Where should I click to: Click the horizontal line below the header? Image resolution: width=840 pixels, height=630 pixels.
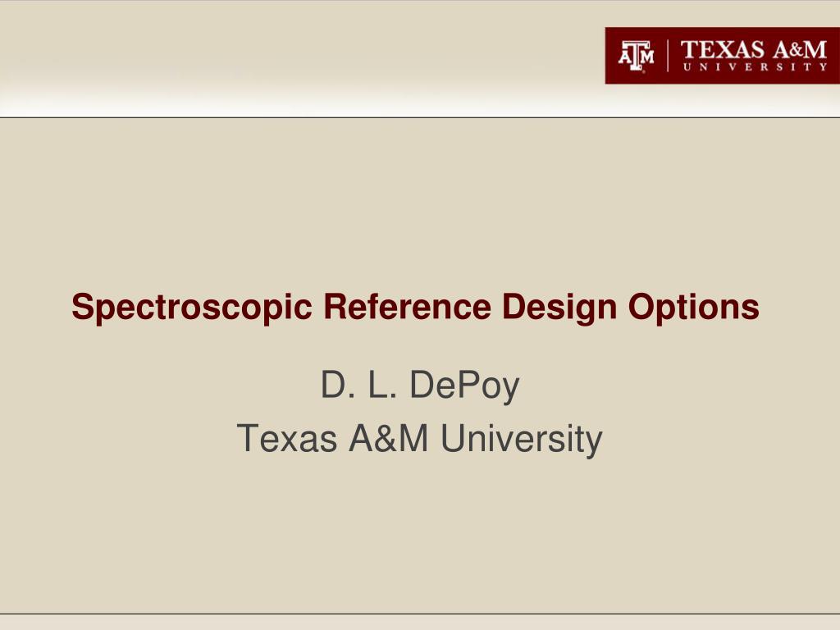420,116
